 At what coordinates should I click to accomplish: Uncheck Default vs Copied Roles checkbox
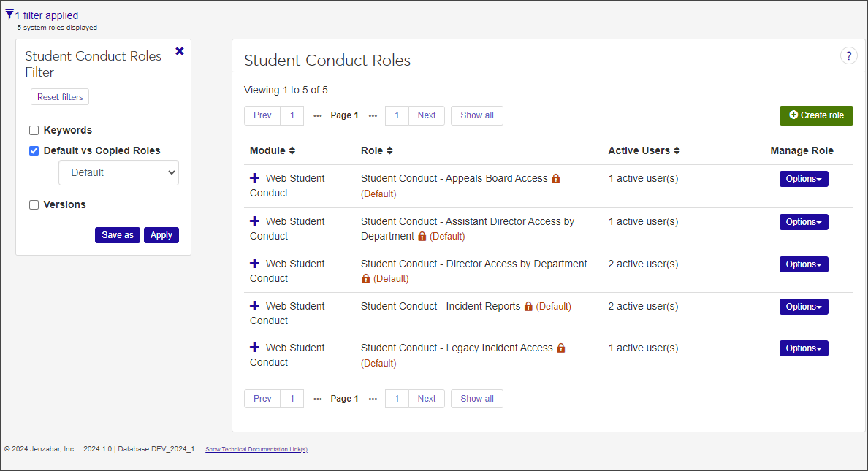34,151
